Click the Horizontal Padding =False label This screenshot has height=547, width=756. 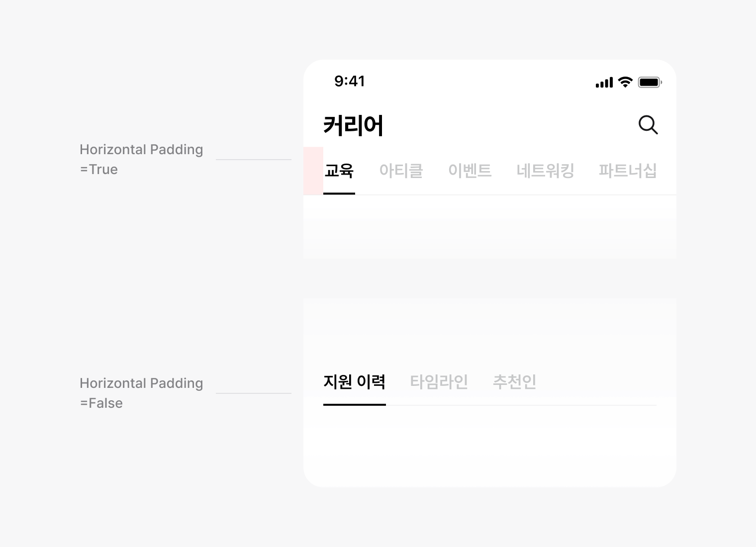tap(141, 393)
